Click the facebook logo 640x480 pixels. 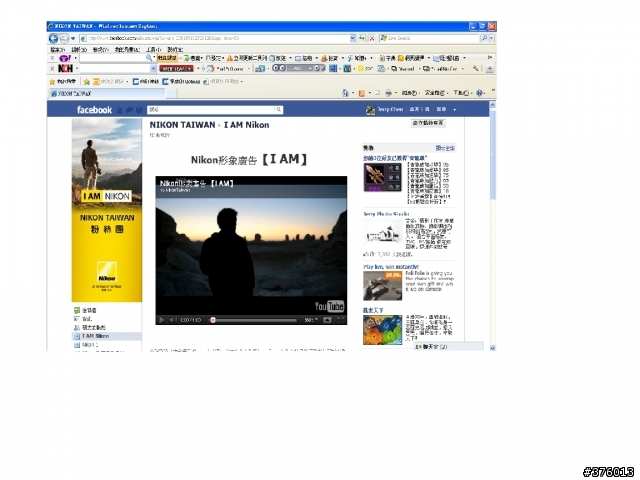(94, 110)
